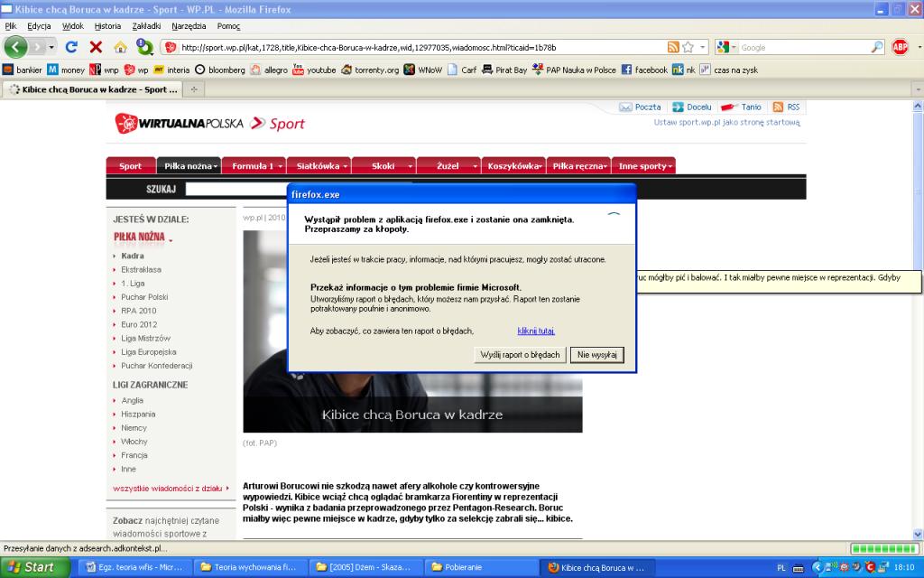The width and height of the screenshot is (924, 578).
Task: Open the Edycja menu
Action: pos(39,26)
